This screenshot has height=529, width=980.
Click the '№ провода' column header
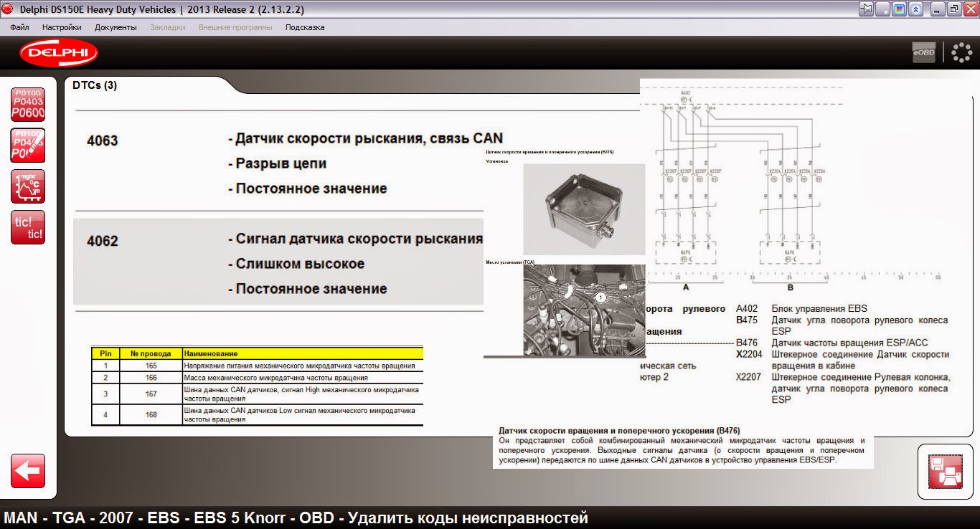click(x=151, y=353)
